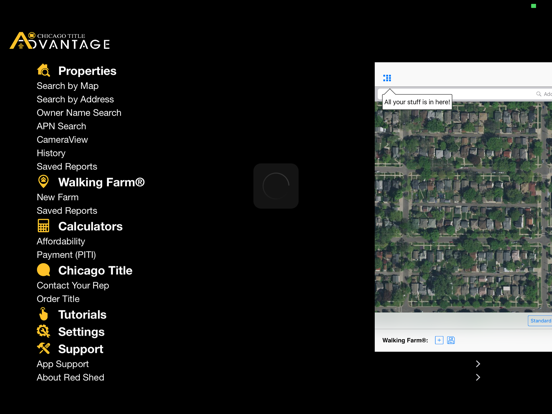Image resolution: width=552 pixels, height=414 pixels.
Task: Click the Standard map type button
Action: tap(540, 321)
